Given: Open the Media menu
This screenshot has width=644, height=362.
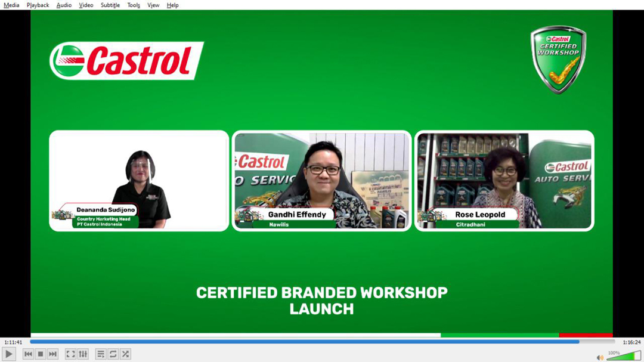Looking at the screenshot, I should (x=11, y=5).
